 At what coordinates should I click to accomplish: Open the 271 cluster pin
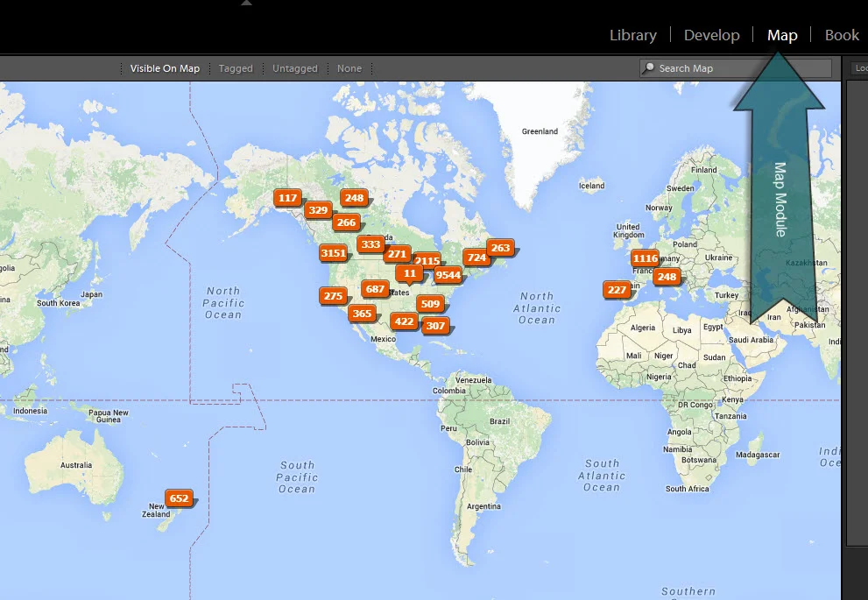tap(397, 254)
